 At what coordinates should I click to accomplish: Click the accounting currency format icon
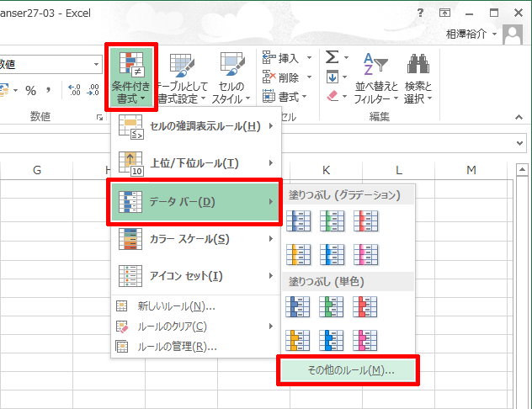[4, 91]
